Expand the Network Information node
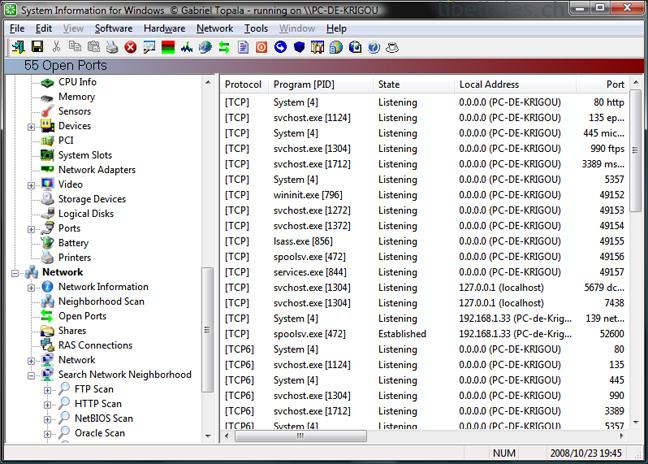This screenshot has height=464, width=648. coord(31,287)
